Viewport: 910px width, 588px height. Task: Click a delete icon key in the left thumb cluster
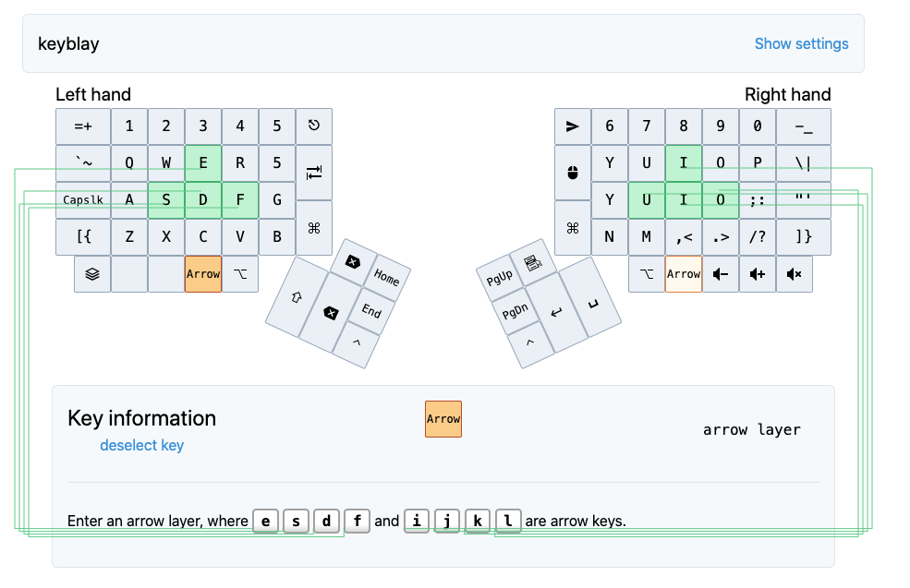352,262
